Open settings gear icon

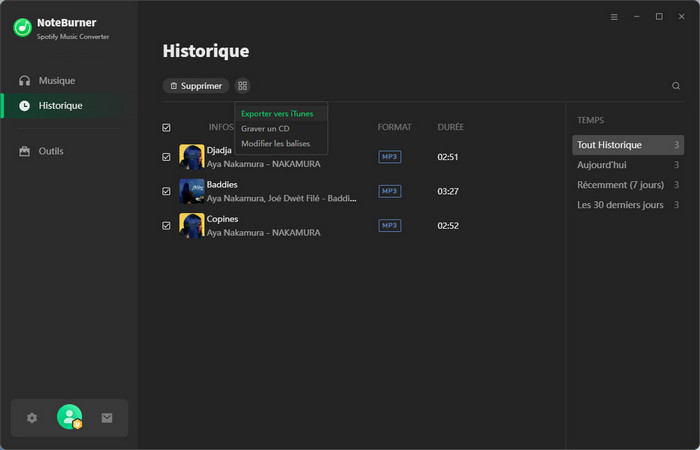tap(32, 418)
